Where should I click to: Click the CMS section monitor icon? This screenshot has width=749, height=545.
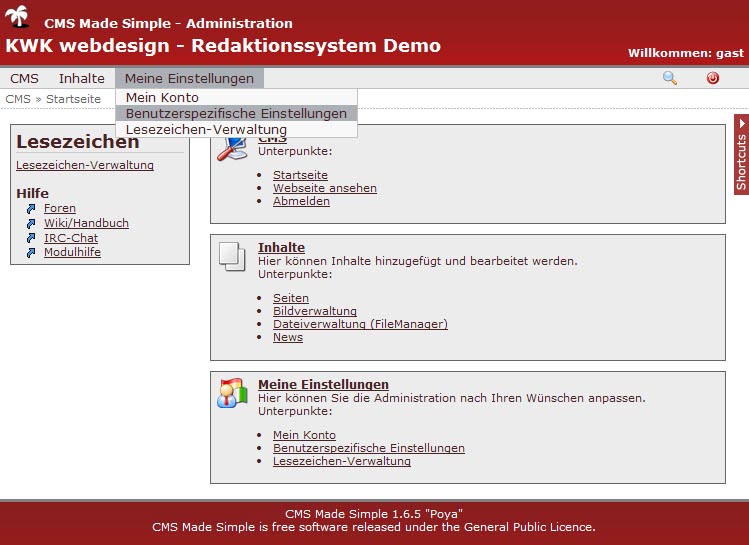[x=232, y=149]
